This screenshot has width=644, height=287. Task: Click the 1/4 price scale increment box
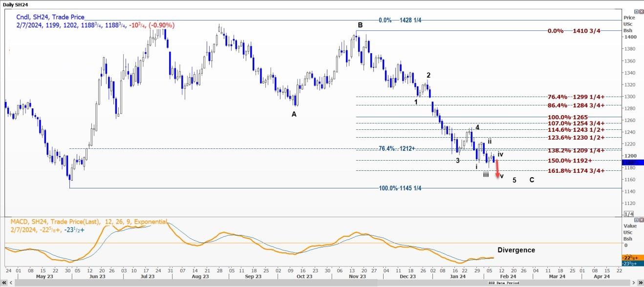click(629, 214)
